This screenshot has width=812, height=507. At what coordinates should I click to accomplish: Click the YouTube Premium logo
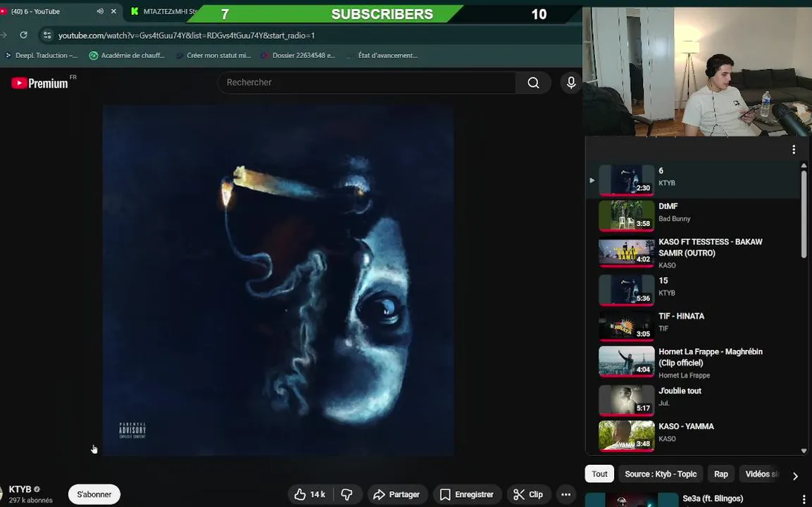pyautogui.click(x=40, y=83)
